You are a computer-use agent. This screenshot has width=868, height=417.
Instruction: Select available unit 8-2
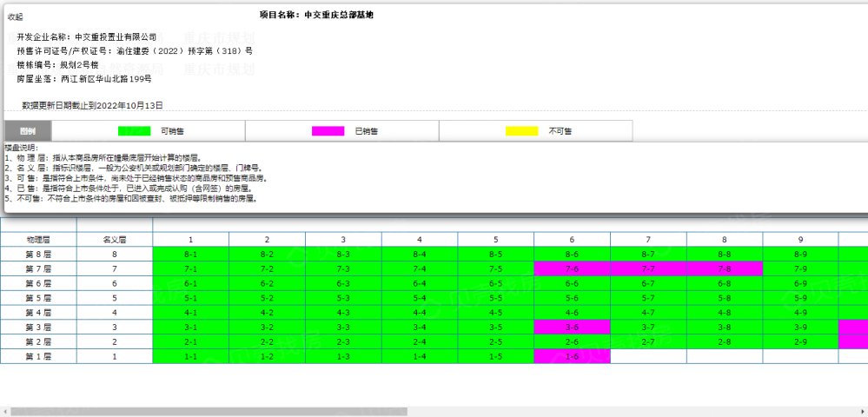click(x=268, y=255)
